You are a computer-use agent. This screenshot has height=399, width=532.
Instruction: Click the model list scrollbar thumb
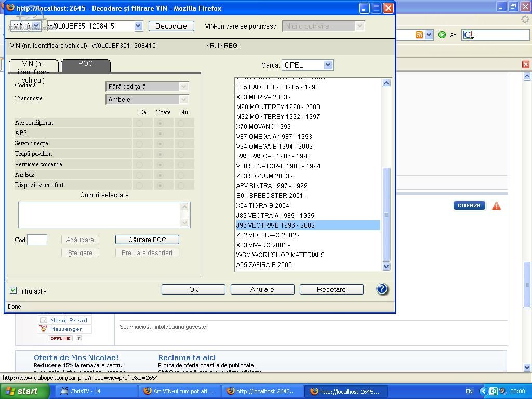(386, 215)
